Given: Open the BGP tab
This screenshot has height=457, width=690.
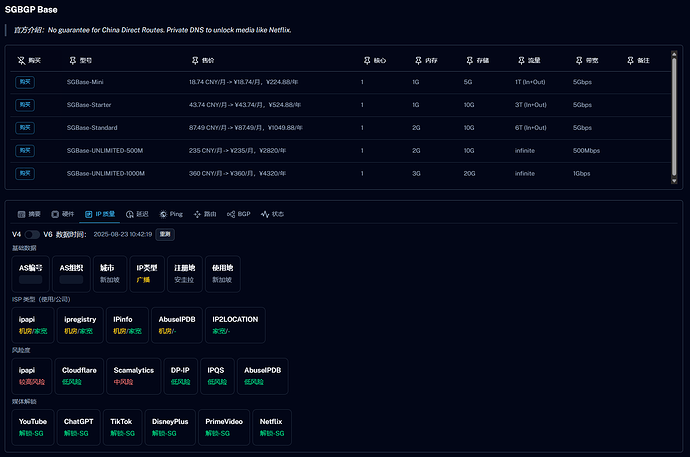Looking at the screenshot, I should click(239, 214).
